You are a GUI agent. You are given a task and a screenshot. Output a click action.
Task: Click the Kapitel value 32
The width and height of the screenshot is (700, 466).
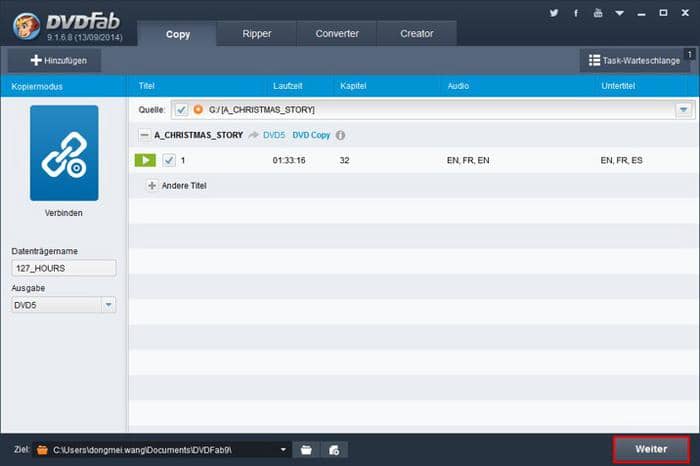point(344,160)
